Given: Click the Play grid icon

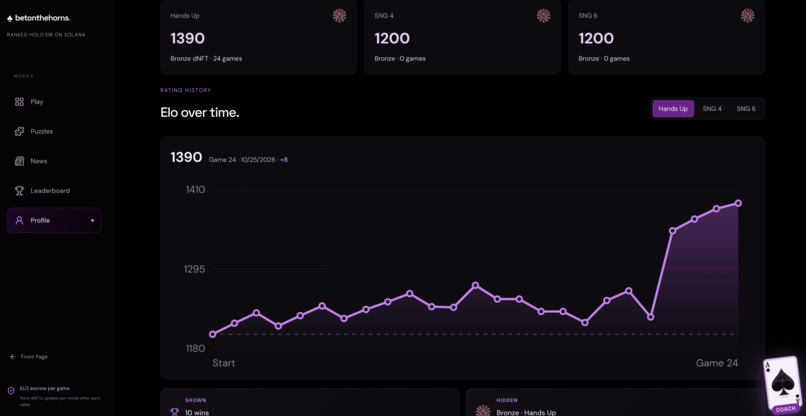Looking at the screenshot, I should pyautogui.click(x=20, y=102).
